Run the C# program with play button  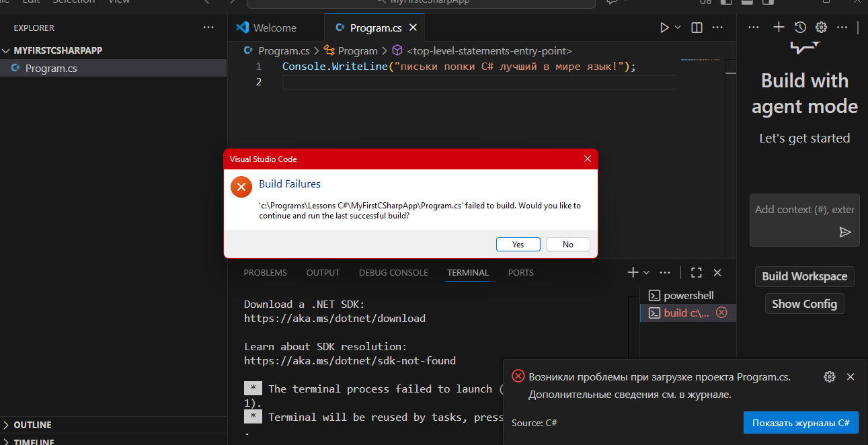(x=664, y=28)
